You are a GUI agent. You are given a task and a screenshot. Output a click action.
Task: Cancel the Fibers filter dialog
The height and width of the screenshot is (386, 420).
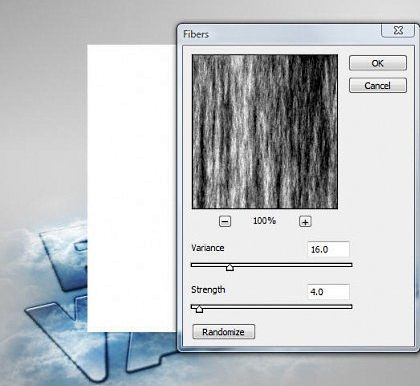coord(378,86)
